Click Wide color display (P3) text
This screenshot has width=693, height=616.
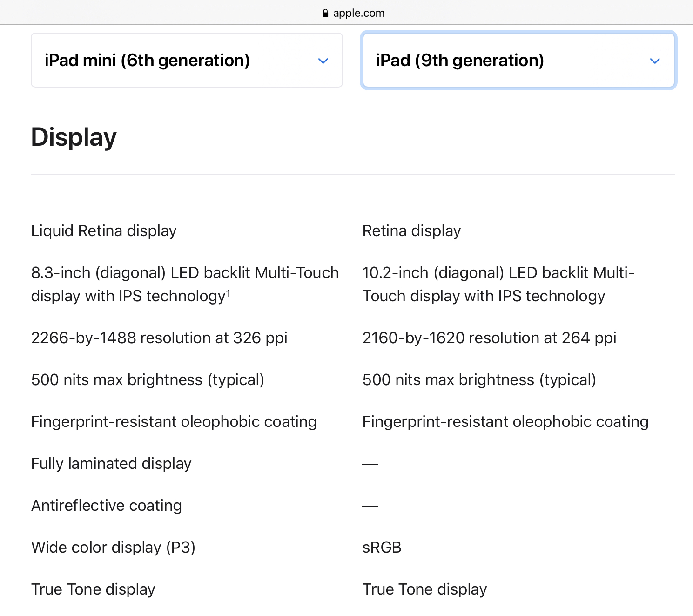pyautogui.click(x=113, y=548)
